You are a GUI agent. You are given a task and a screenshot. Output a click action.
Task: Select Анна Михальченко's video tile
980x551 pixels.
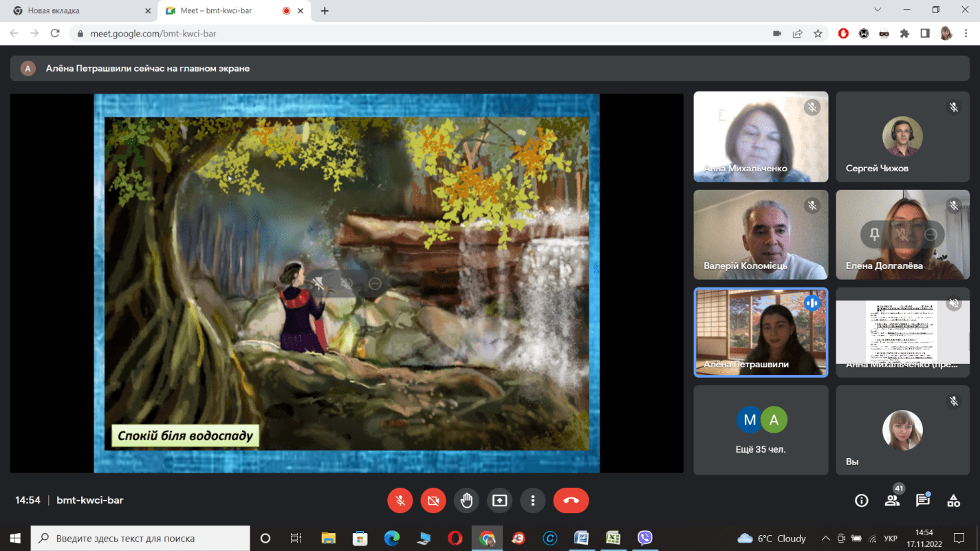[x=761, y=137]
